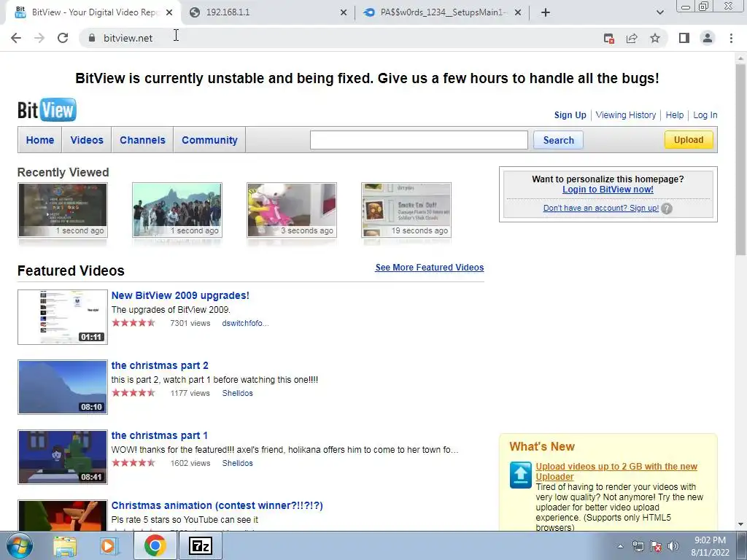Click the volume speaker tray icon
This screenshot has height=560, width=747.
pyautogui.click(x=673, y=546)
